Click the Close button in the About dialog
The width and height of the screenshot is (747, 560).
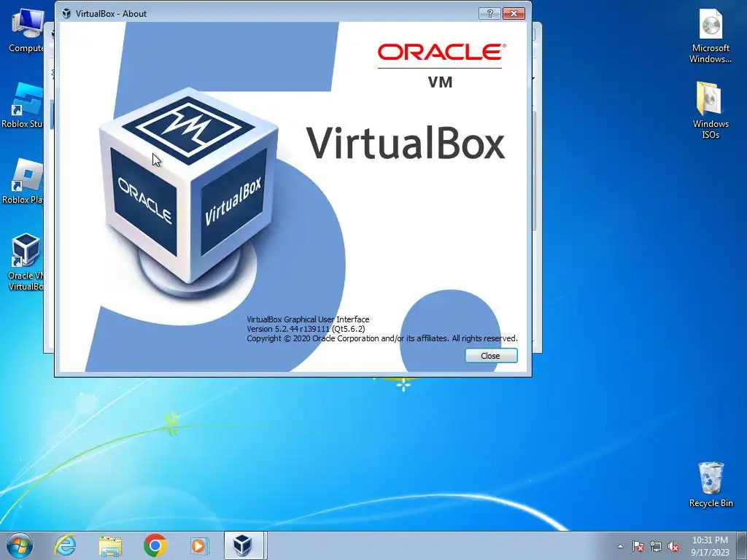coord(491,356)
